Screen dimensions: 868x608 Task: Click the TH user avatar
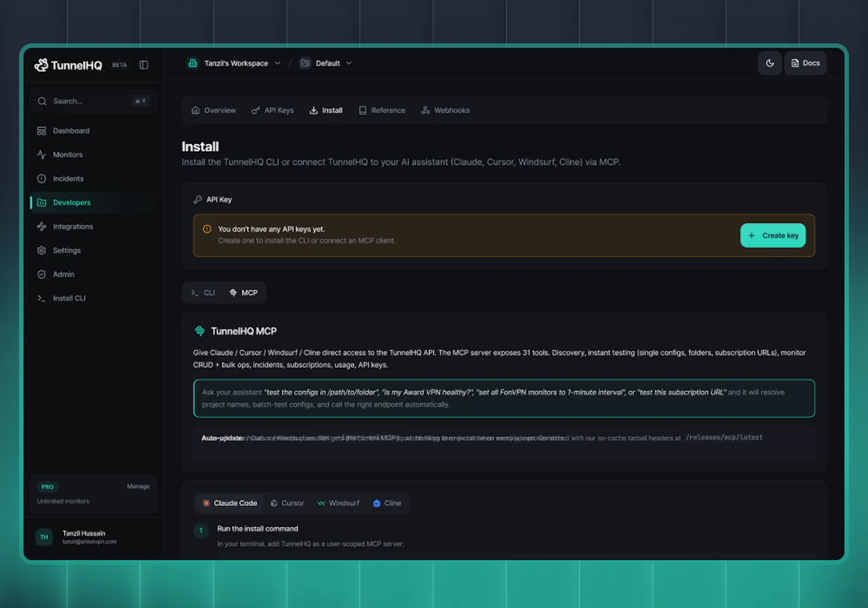[x=44, y=537]
